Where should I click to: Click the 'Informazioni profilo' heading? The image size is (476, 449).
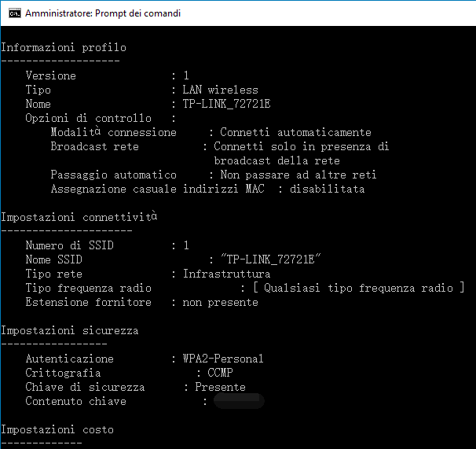coord(64,47)
